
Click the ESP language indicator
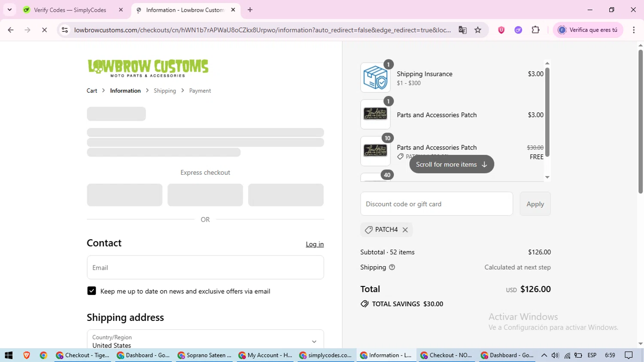coord(592,355)
